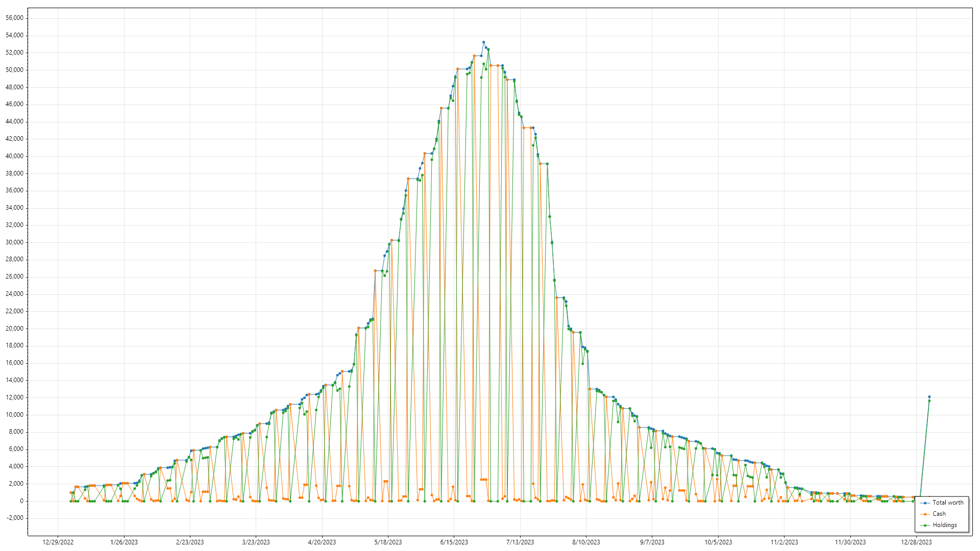Screen dimensions: 980x551
Task: Click the orange Cash legend marker
Action: tap(925, 514)
